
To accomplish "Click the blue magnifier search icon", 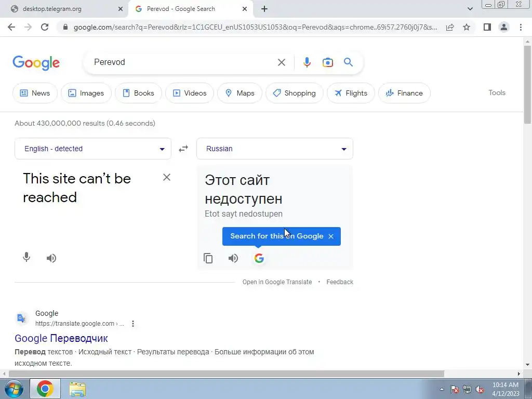I will click(x=348, y=62).
